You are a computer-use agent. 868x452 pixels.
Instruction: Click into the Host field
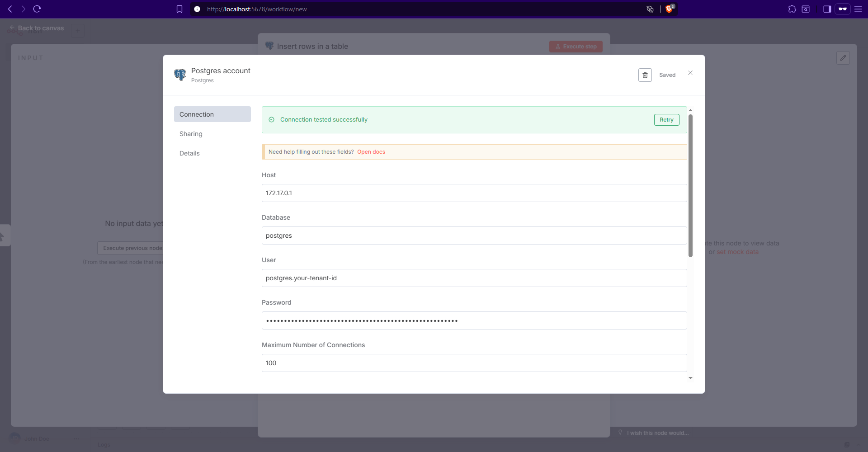tap(474, 193)
